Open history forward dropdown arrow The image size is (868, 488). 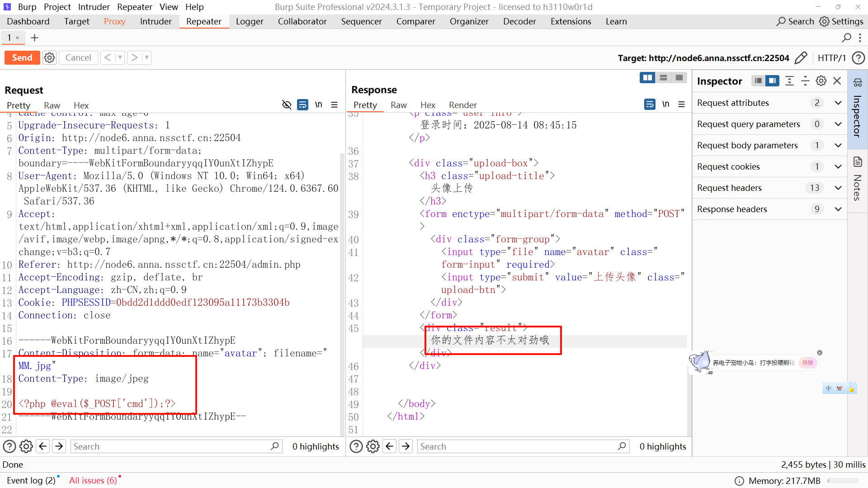click(146, 57)
